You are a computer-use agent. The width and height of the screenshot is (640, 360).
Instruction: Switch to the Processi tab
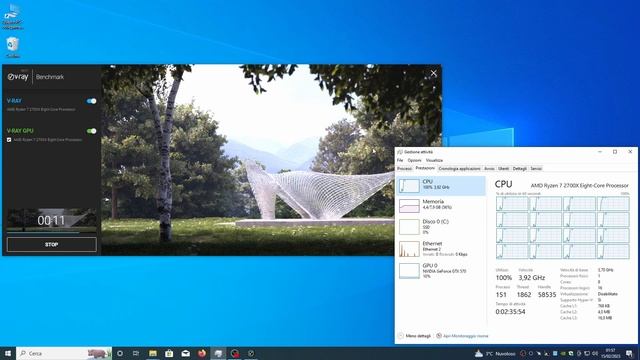pos(404,169)
